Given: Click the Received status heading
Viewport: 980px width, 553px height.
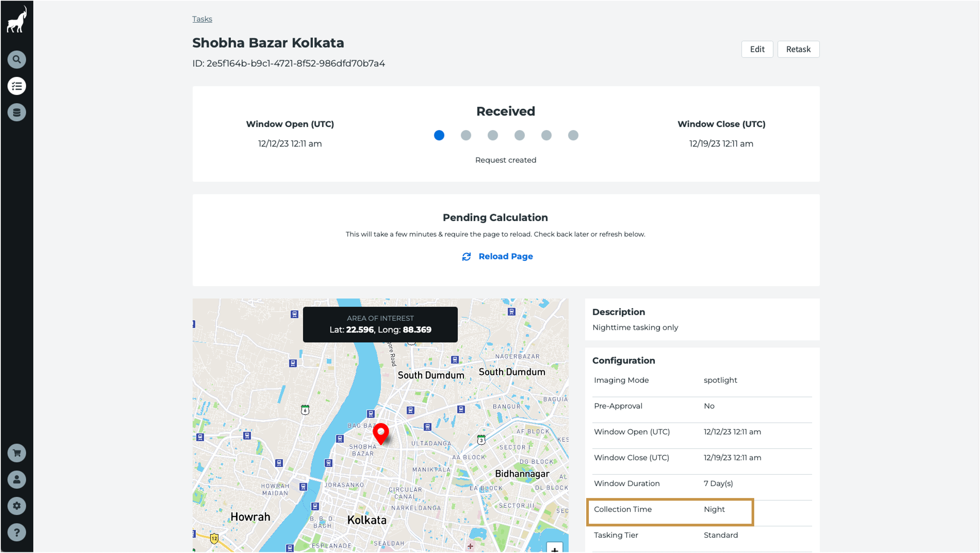Looking at the screenshot, I should 506,111.
